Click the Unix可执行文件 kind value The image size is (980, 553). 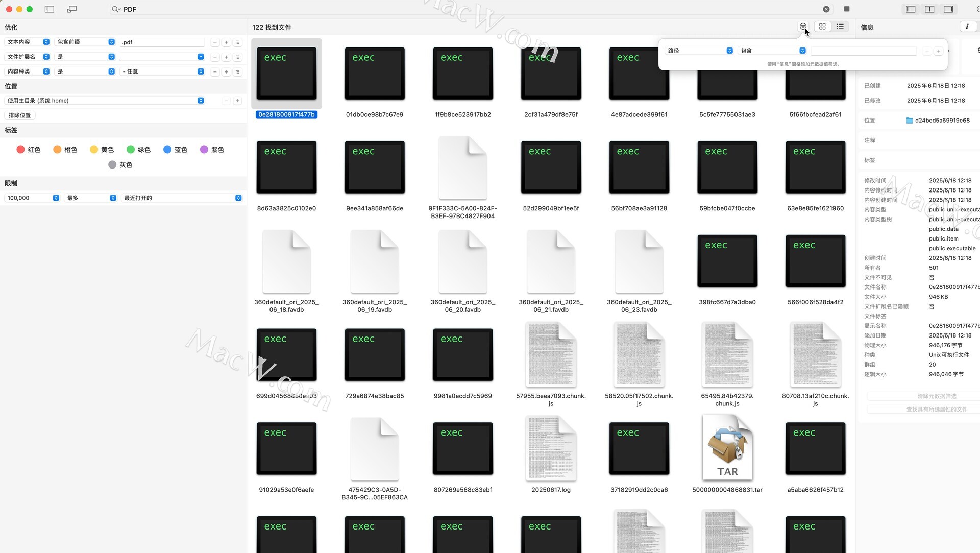[x=949, y=355]
